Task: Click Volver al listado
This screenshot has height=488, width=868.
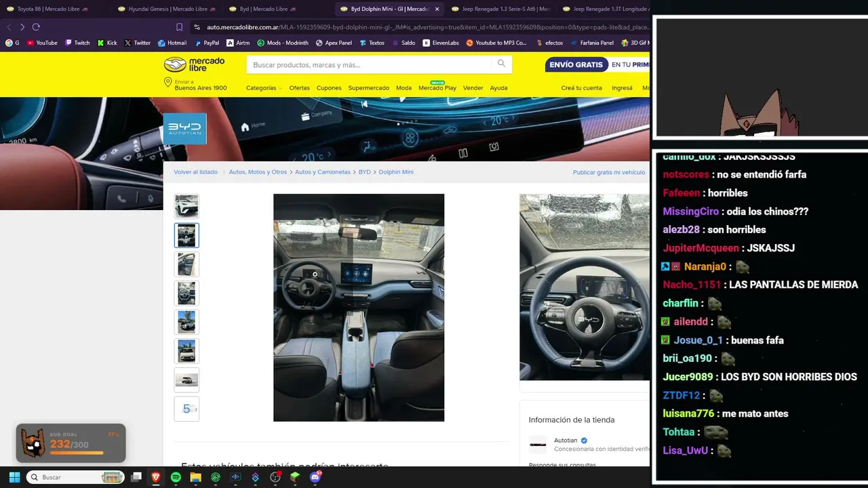Action: point(196,172)
